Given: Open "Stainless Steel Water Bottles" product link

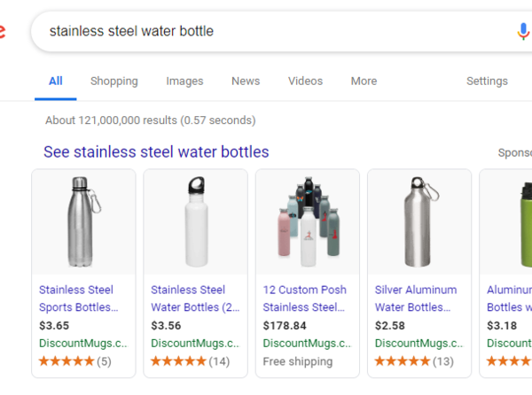Looking at the screenshot, I should click(190, 298).
